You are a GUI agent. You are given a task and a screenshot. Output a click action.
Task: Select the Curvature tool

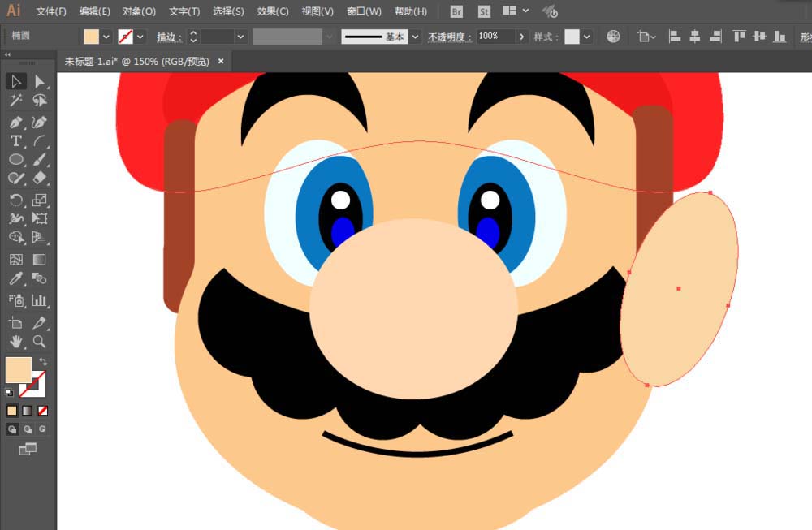[39, 122]
